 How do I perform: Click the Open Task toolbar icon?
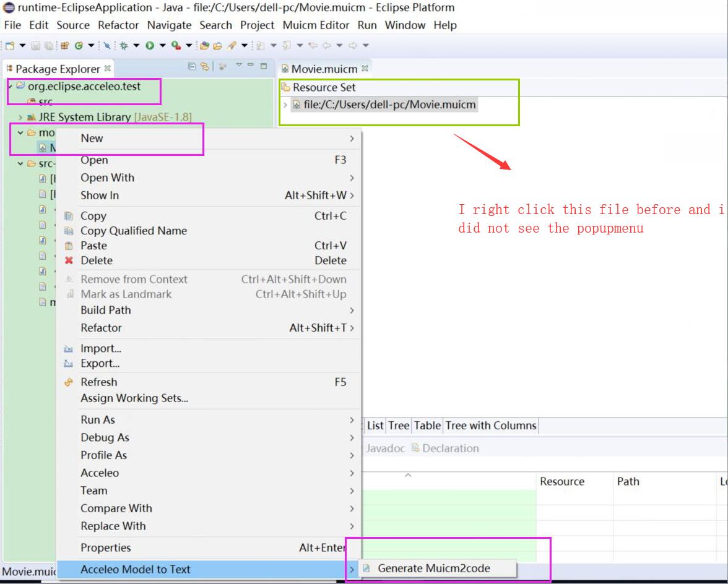click(x=217, y=45)
